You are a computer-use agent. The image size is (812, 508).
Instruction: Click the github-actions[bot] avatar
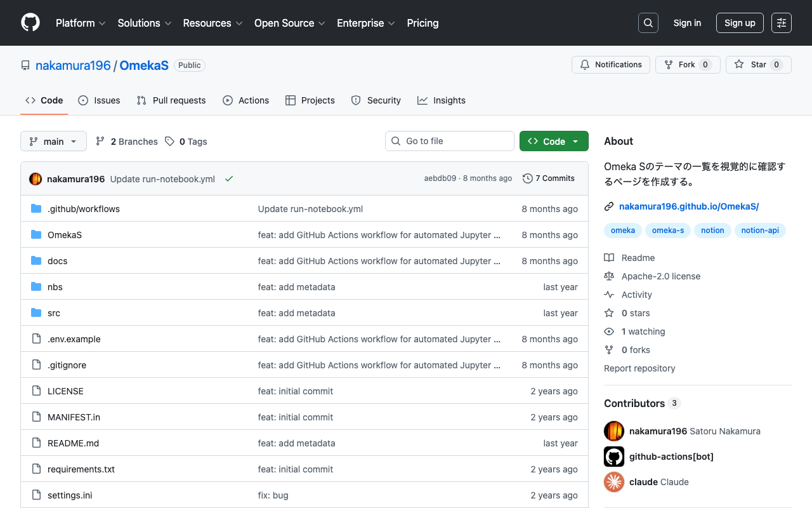pos(613,457)
